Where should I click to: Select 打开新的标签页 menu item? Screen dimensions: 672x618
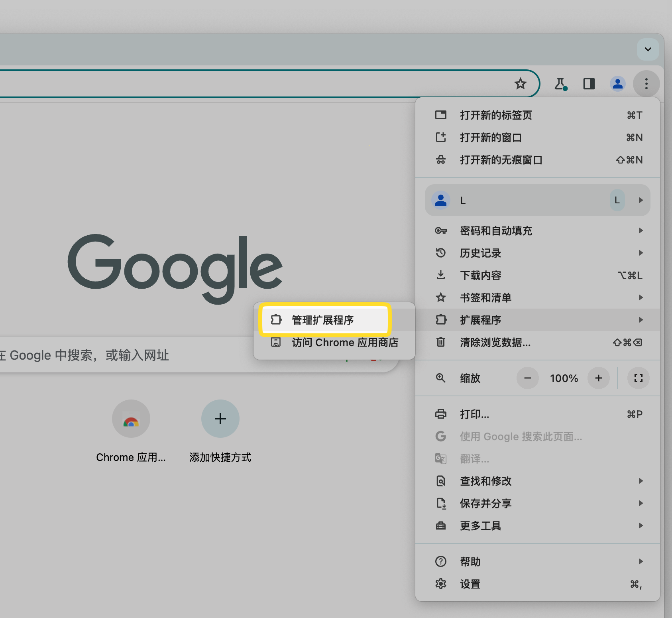tap(538, 115)
